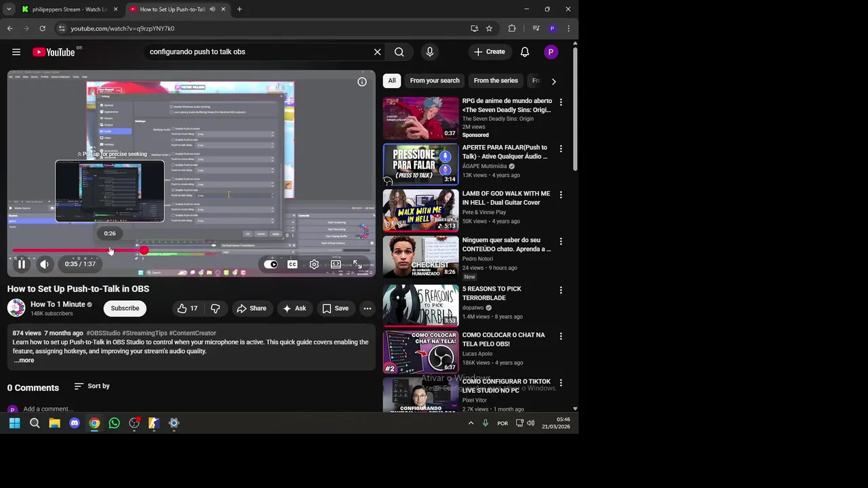Enter full screen mode
868x488 pixels.
pos(357,264)
